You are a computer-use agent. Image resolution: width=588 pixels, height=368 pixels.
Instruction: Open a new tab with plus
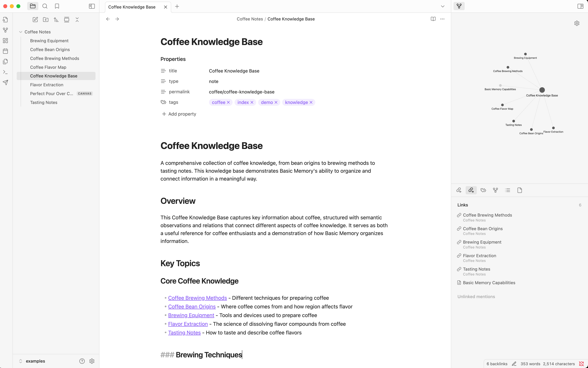[x=177, y=7]
